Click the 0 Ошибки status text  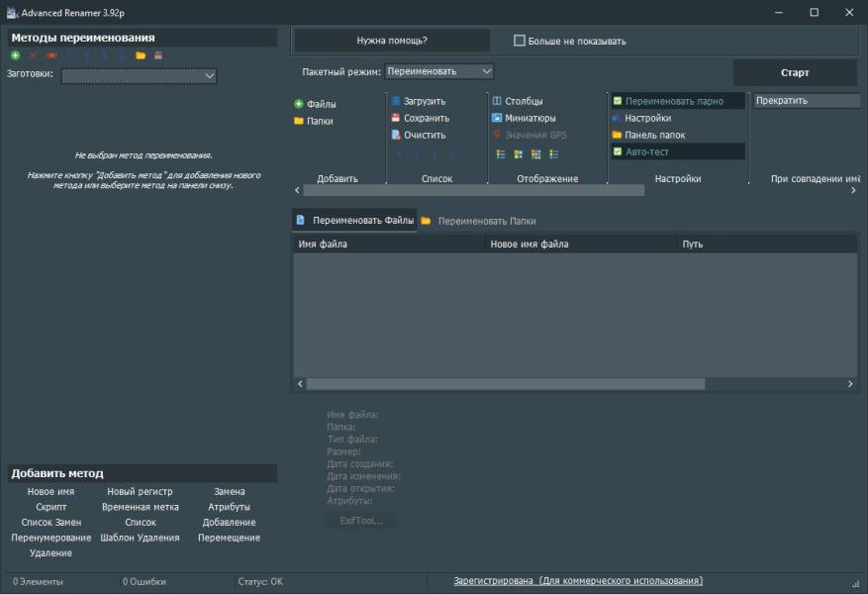coord(145,582)
